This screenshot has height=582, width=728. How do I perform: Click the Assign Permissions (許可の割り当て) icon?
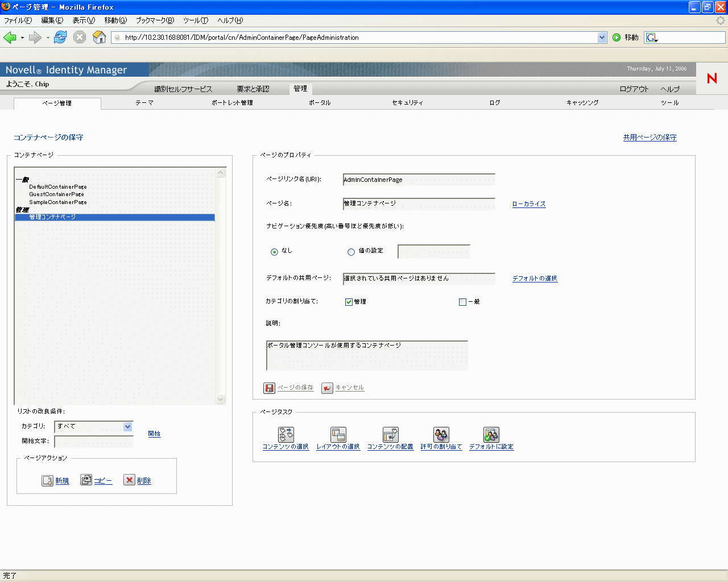tap(441, 435)
